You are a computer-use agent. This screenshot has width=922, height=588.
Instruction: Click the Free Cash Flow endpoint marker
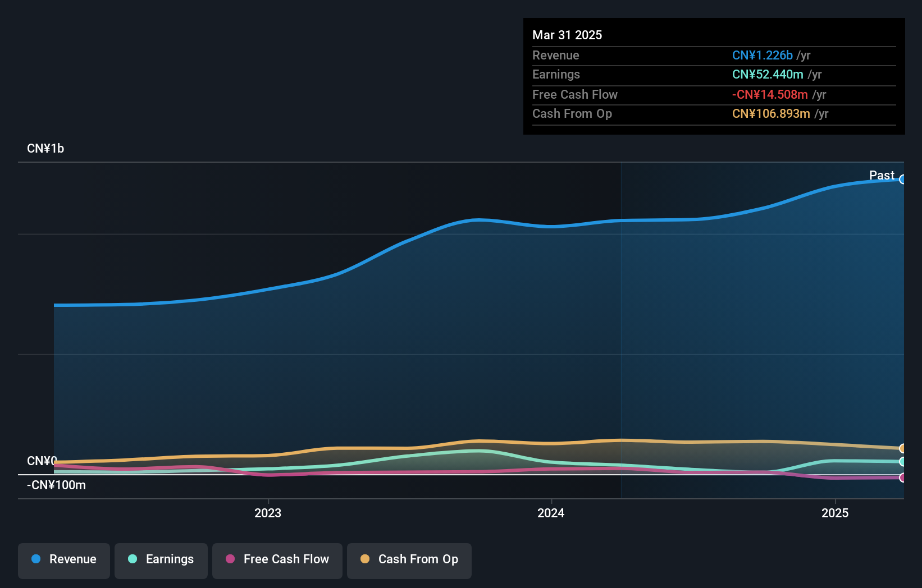[x=902, y=477]
